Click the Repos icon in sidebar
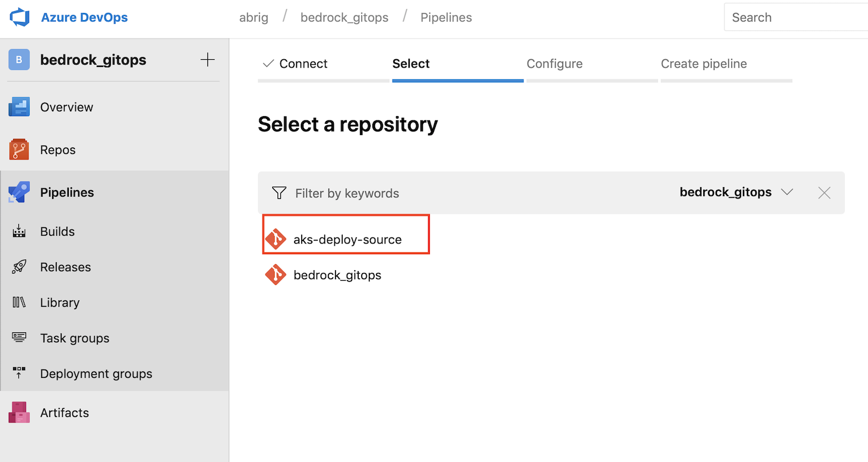 click(x=19, y=150)
